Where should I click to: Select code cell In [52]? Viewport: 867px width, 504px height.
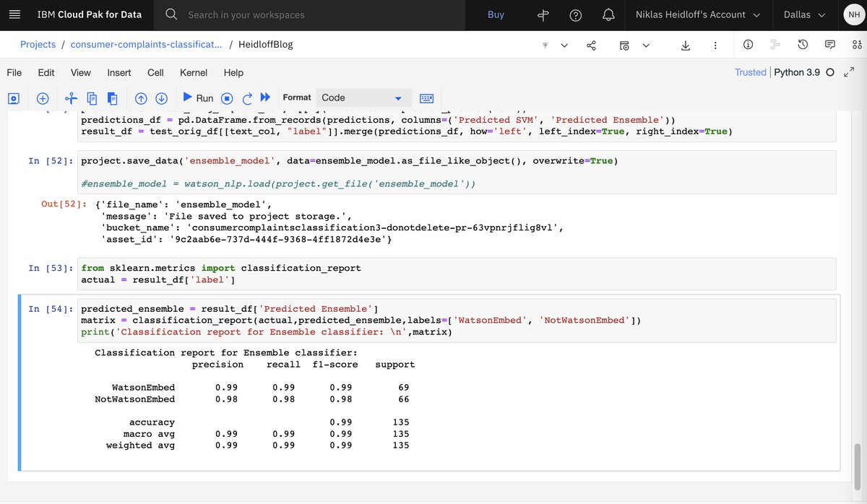click(458, 172)
